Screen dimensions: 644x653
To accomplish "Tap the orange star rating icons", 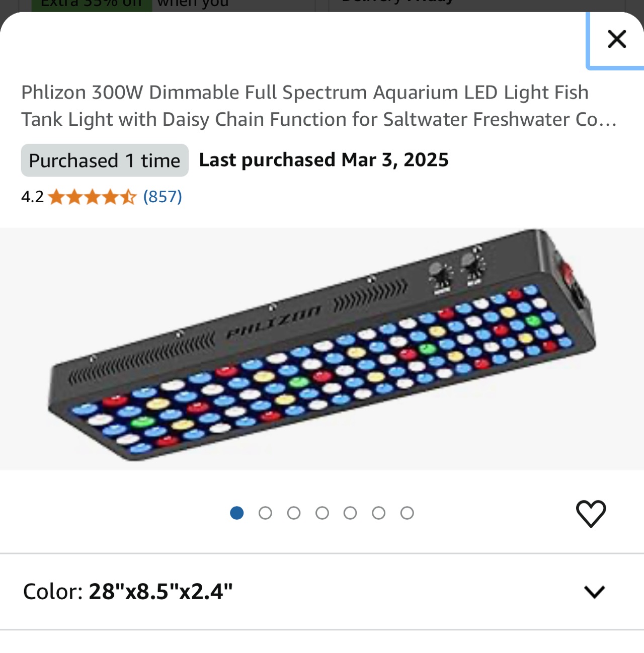I will pos(92,197).
